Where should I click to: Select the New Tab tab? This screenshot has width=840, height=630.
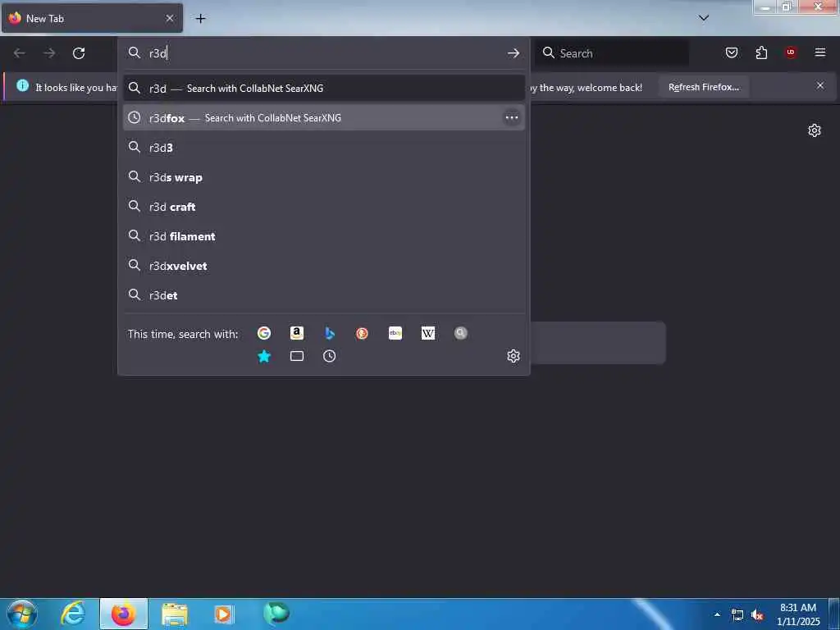point(92,18)
